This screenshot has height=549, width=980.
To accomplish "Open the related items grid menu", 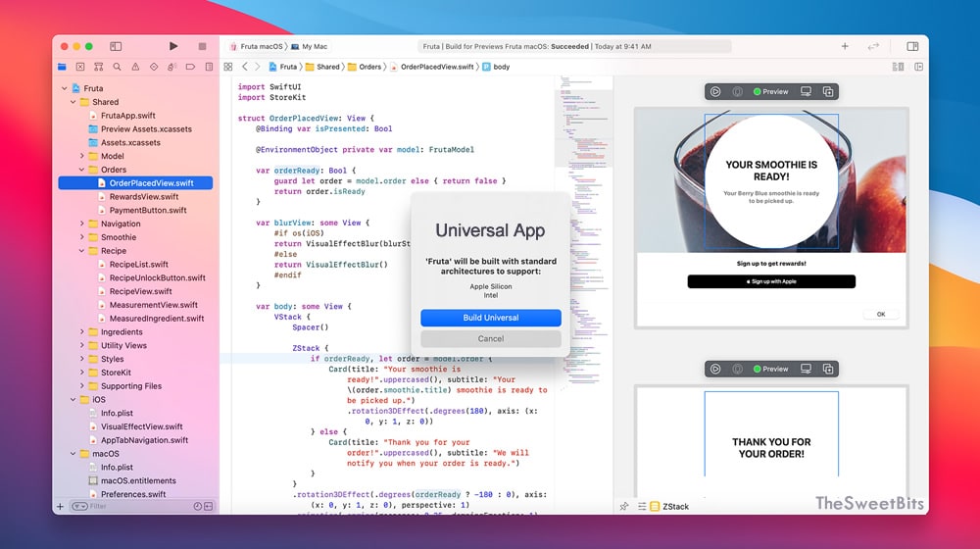I will click(x=228, y=67).
